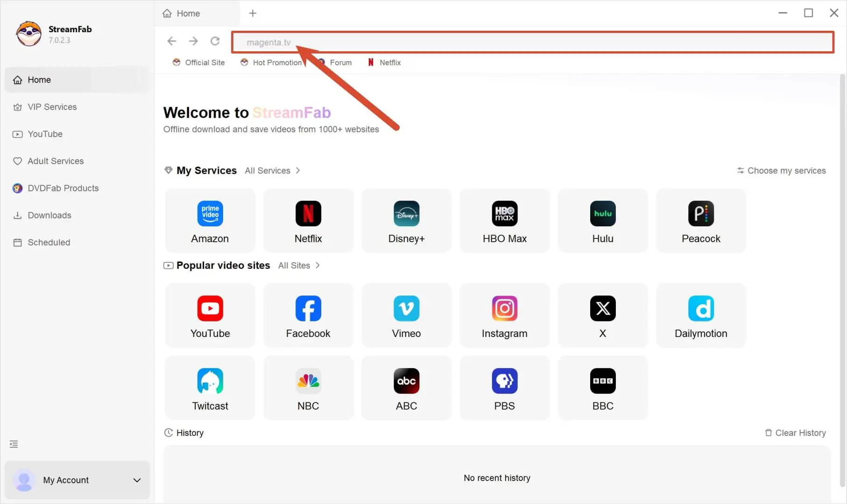The width and height of the screenshot is (847, 504).
Task: Open the YouTube site tile
Action: pos(210,315)
